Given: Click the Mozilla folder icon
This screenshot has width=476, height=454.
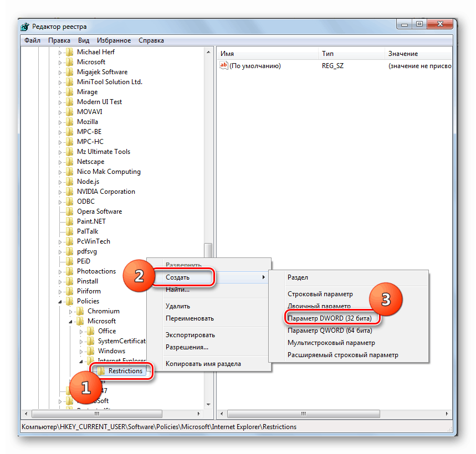Looking at the screenshot, I should click(x=70, y=122).
